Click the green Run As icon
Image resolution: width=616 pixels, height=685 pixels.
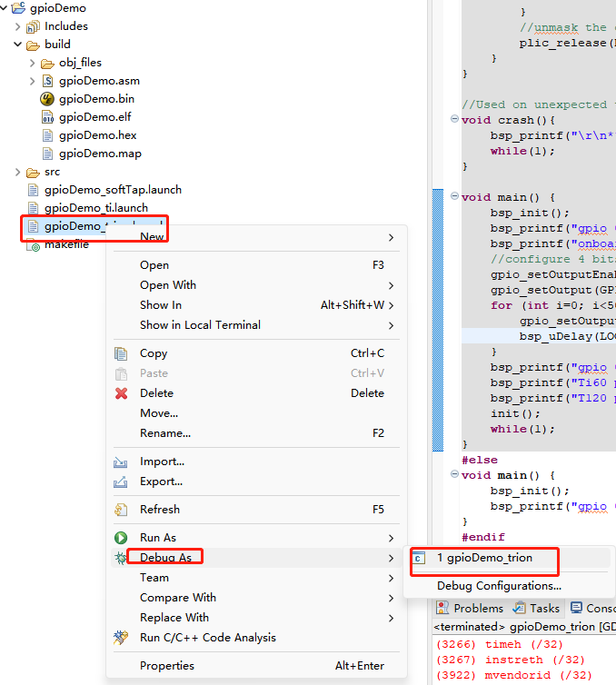point(121,538)
